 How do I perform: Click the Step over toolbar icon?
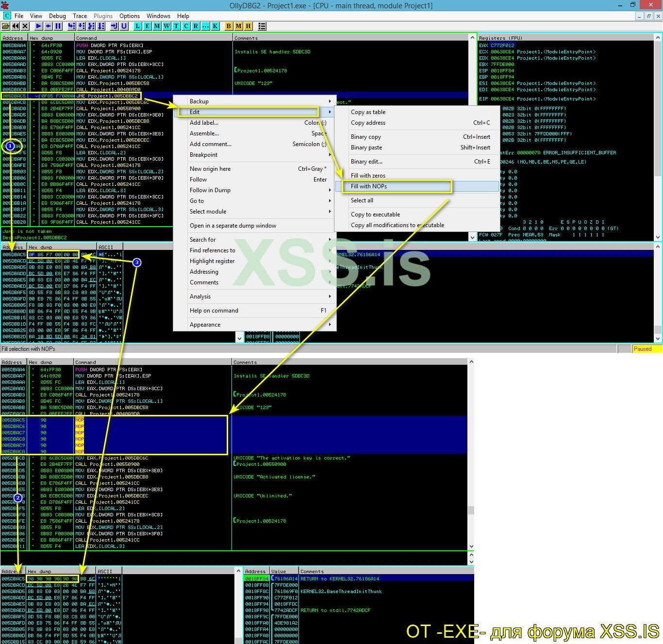[82, 26]
